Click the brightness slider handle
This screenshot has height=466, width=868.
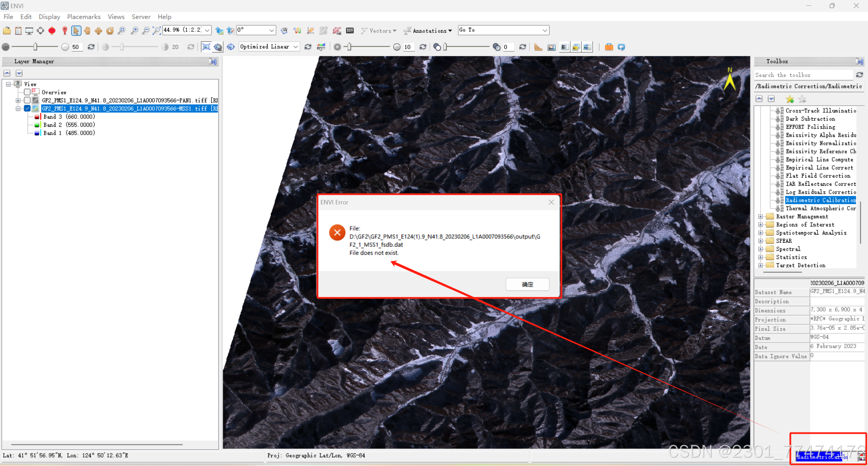(35, 47)
